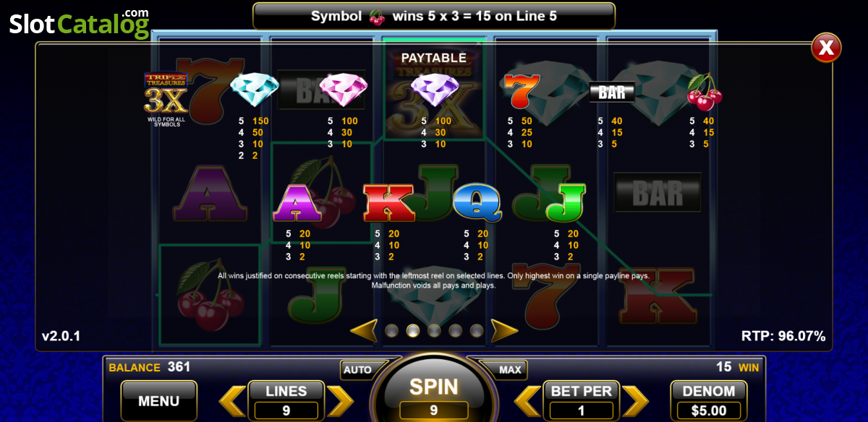Close the paytable with the red X
Viewport: 868px width, 422px height.
[x=826, y=48]
